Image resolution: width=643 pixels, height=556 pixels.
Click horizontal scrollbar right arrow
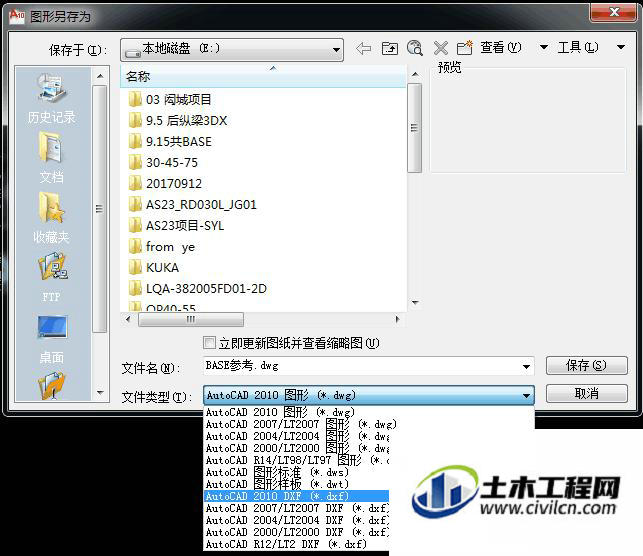click(x=397, y=319)
